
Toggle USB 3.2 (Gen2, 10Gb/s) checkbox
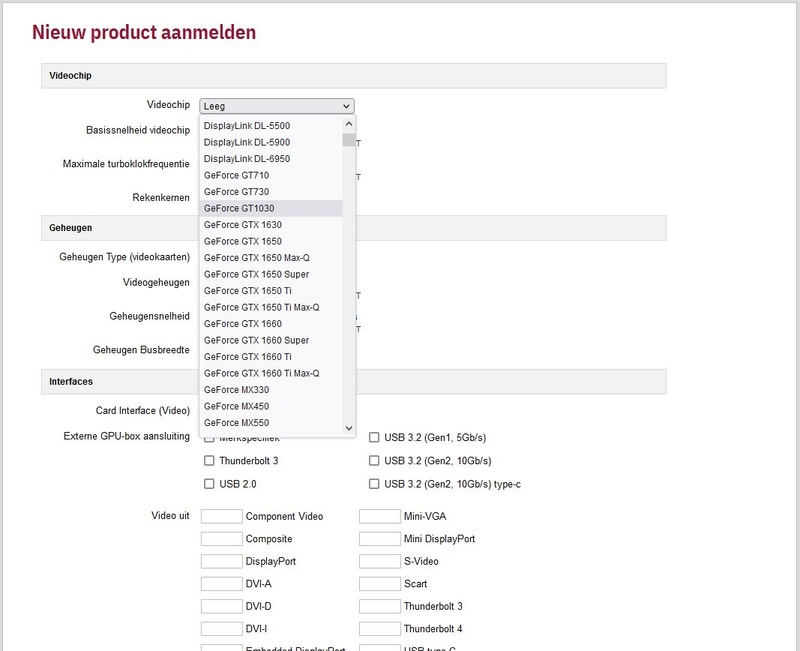tap(375, 461)
